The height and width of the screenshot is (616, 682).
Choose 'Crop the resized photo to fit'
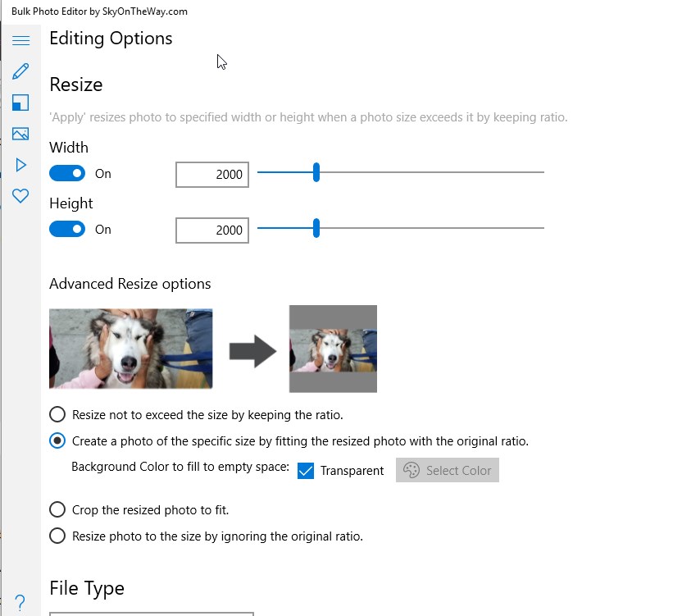(x=57, y=509)
